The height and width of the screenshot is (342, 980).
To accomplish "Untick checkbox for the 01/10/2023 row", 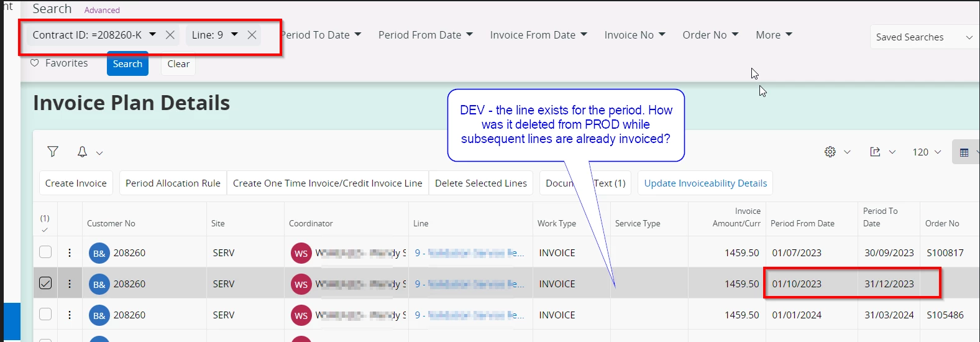I will point(45,283).
